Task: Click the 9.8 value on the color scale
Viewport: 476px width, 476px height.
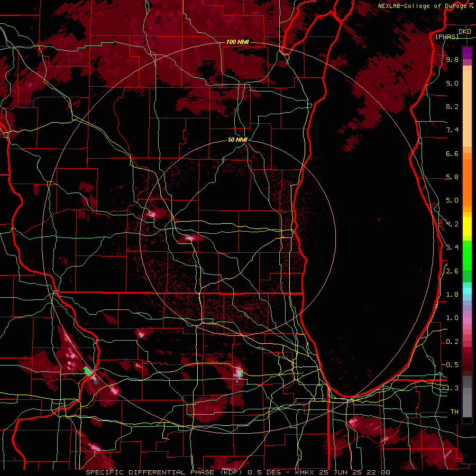Action: pos(452,60)
